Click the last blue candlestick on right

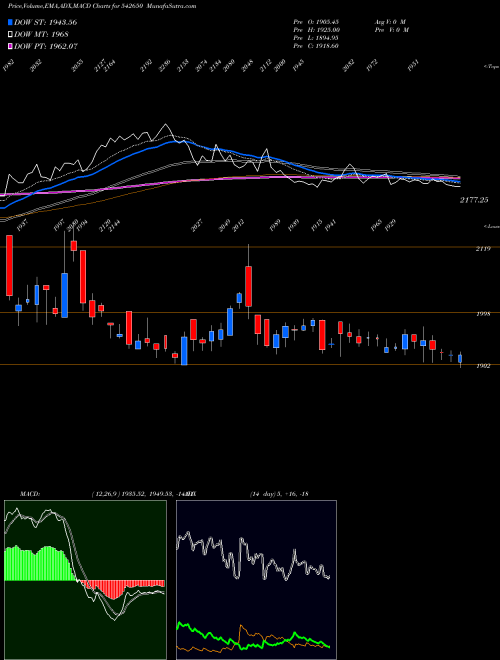pos(460,359)
